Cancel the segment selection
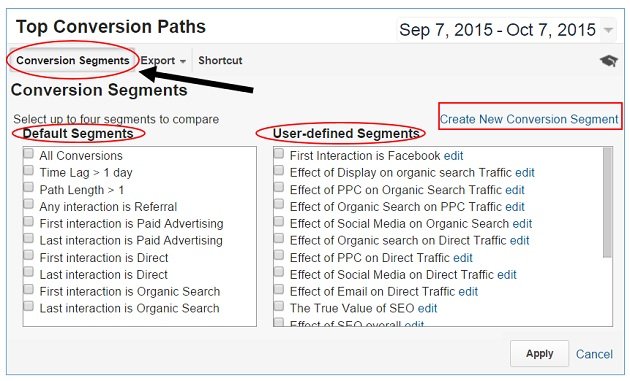Screen dimensions: 630x381 coord(594,354)
